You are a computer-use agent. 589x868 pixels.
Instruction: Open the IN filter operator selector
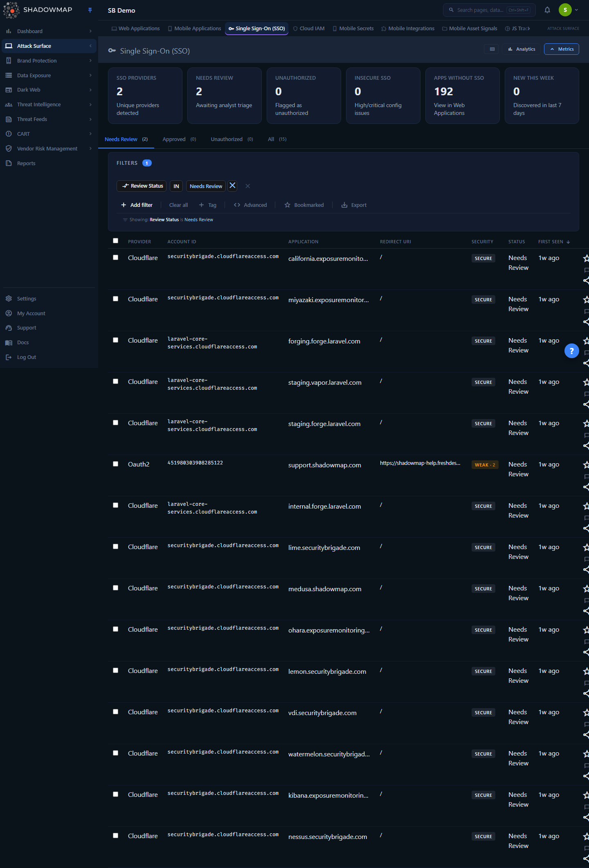(x=176, y=186)
